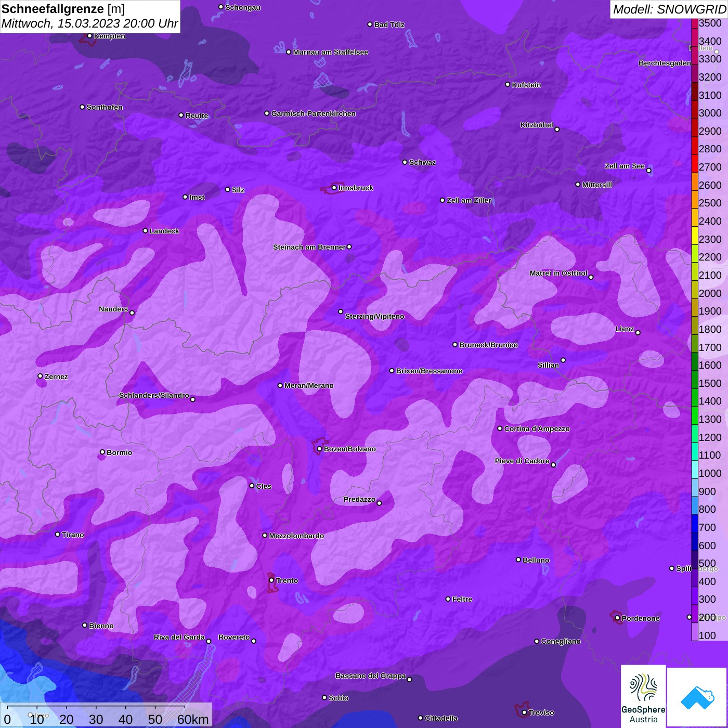This screenshot has width=728, height=728.
Task: Select the Bormio marker dot
Action: 102,452
